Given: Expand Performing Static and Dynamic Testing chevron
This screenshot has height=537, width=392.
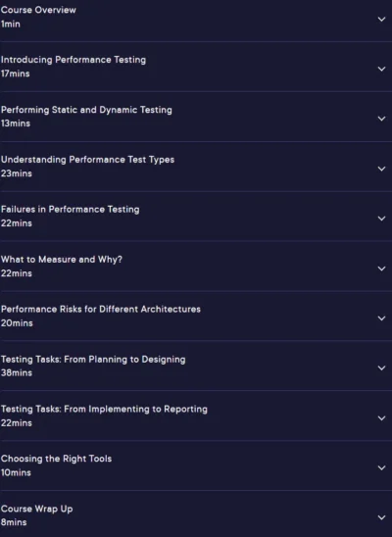Looking at the screenshot, I should point(381,119).
